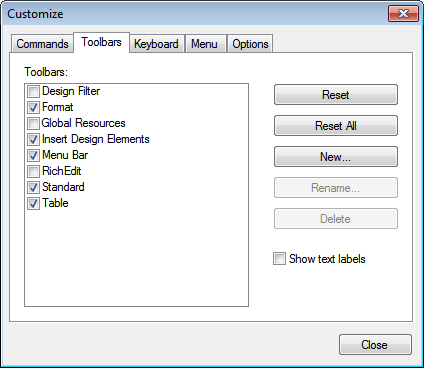Viewport: 424px width, 368px height.
Task: Select Insert Design Elements list label
Action: [x=96, y=139]
